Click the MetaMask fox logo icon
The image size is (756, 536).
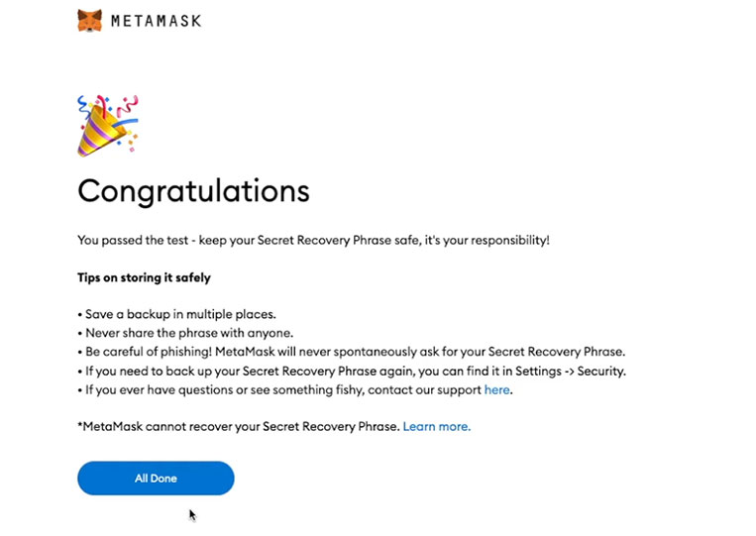[90, 21]
